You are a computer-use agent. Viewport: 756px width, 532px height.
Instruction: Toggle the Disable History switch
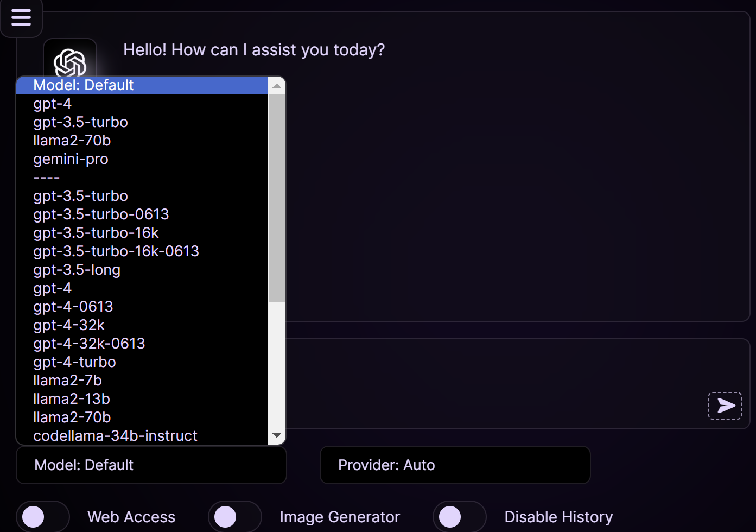pyautogui.click(x=460, y=517)
